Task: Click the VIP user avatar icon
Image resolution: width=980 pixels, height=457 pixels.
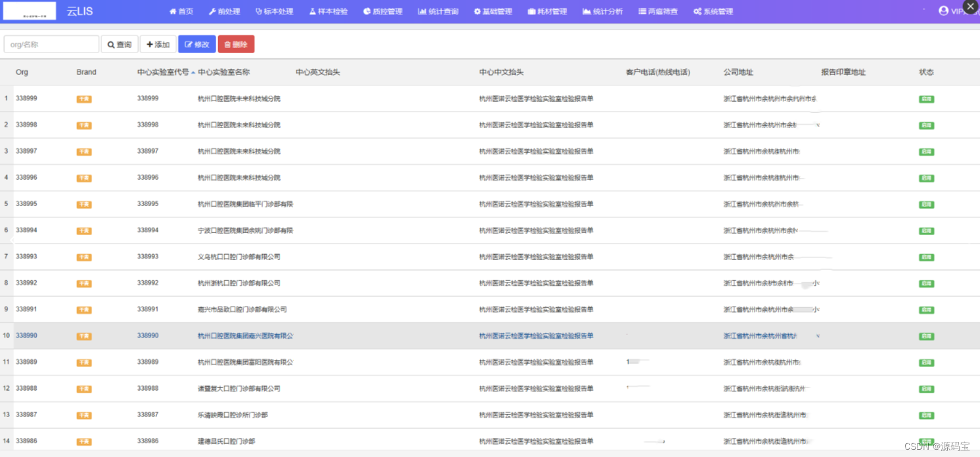Action: [944, 11]
